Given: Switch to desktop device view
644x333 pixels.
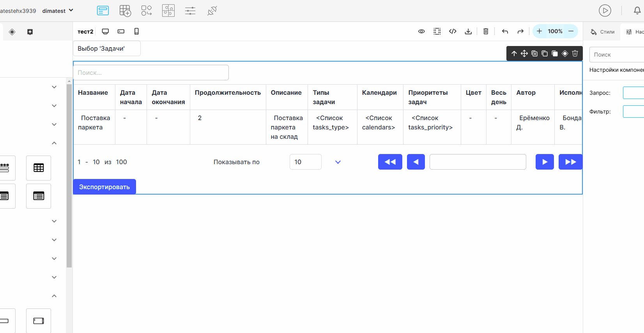Looking at the screenshot, I should click(x=105, y=32).
